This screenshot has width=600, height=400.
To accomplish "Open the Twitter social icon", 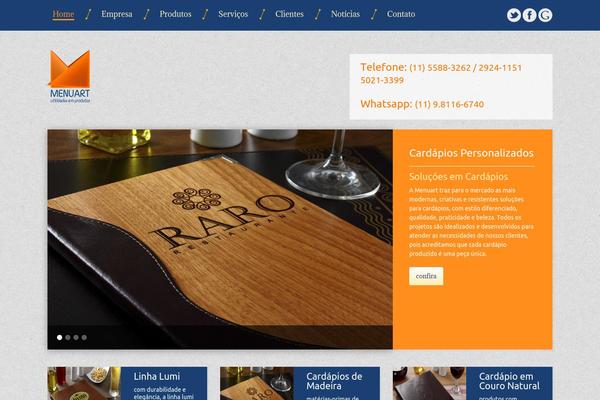I will (x=514, y=15).
